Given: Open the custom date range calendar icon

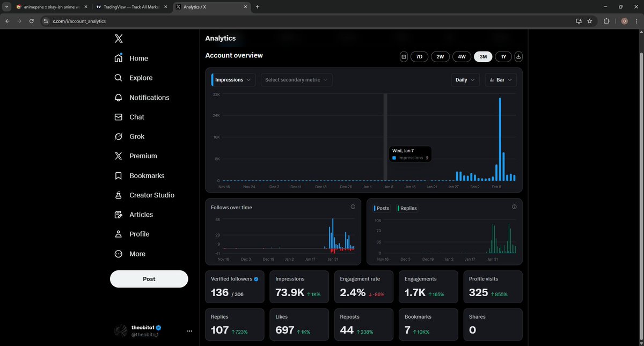Looking at the screenshot, I should point(404,56).
